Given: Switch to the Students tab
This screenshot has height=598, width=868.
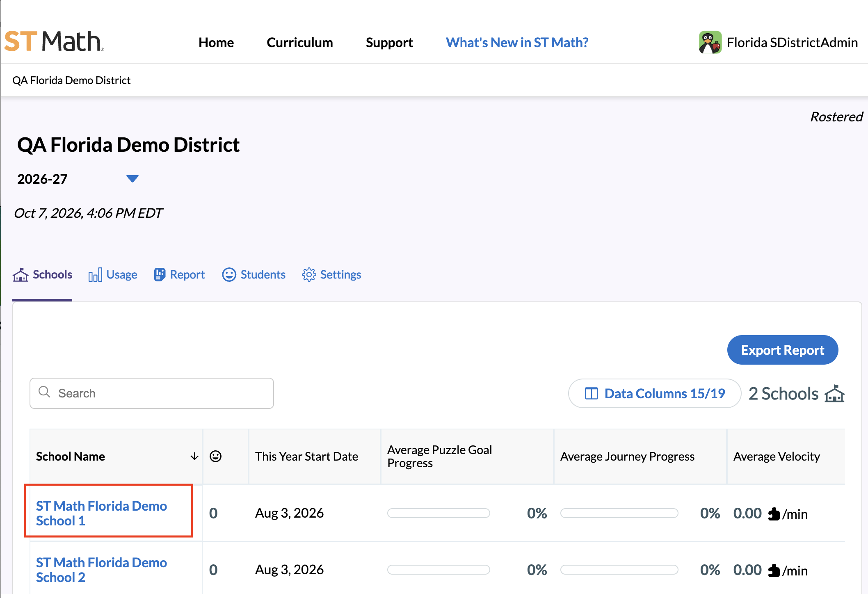Looking at the screenshot, I should click(x=254, y=275).
